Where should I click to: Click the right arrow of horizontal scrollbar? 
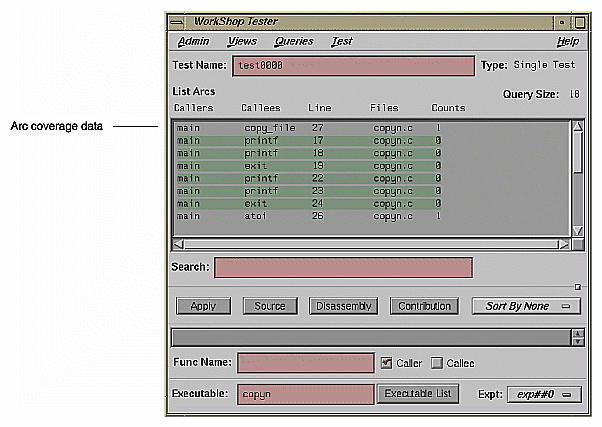pyautogui.click(x=564, y=243)
